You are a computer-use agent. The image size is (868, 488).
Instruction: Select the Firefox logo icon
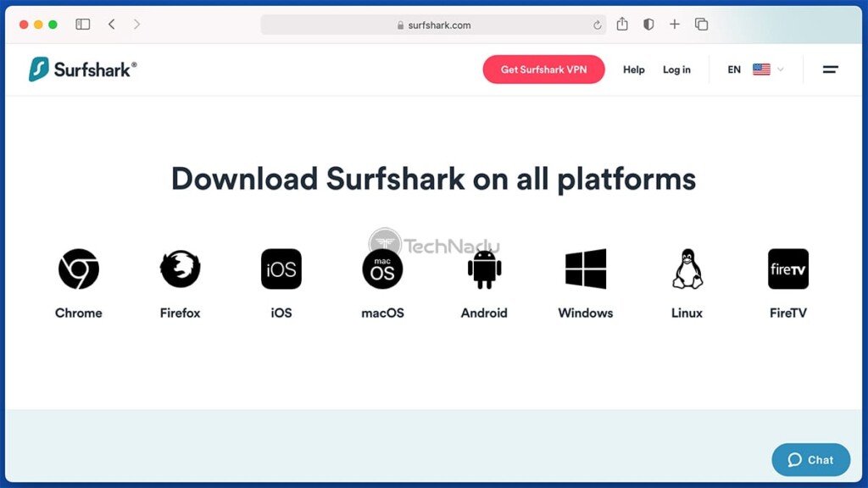(180, 269)
